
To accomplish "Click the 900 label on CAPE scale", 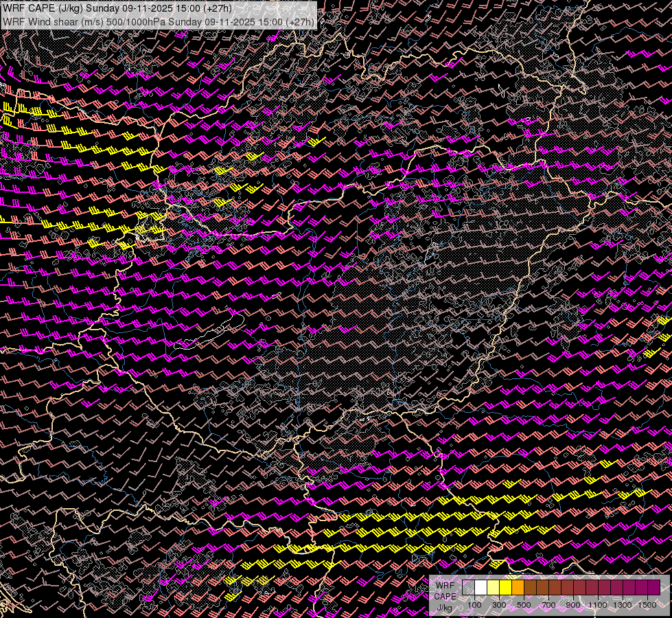I will click(x=573, y=605).
